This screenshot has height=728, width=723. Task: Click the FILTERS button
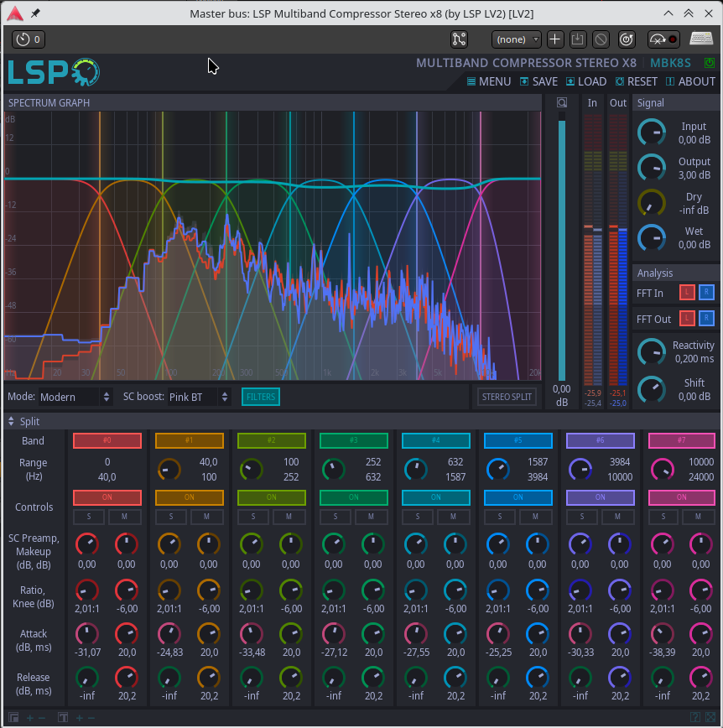(261, 397)
